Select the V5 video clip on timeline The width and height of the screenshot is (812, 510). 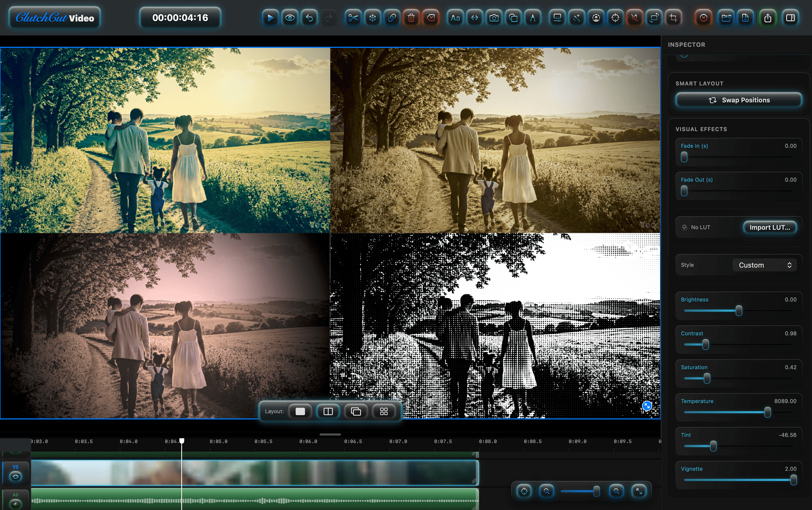click(x=255, y=473)
